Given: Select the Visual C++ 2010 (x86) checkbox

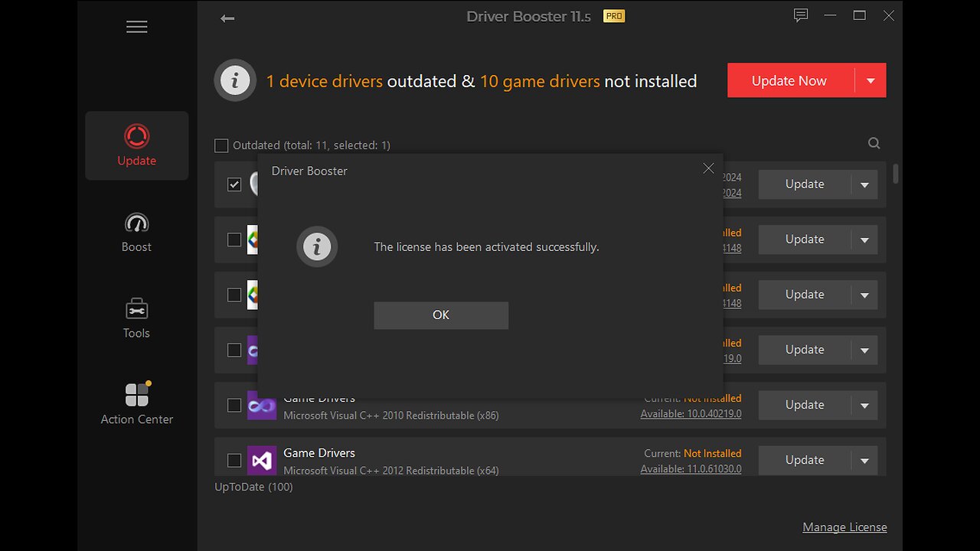Looking at the screenshot, I should tap(234, 405).
